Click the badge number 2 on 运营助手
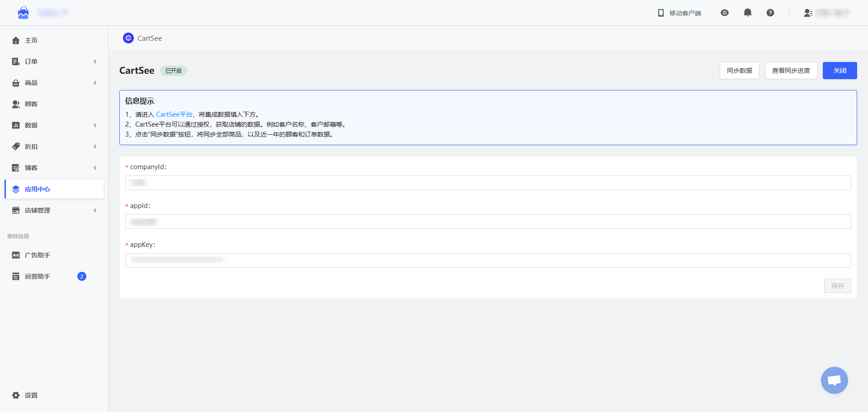 tap(82, 276)
